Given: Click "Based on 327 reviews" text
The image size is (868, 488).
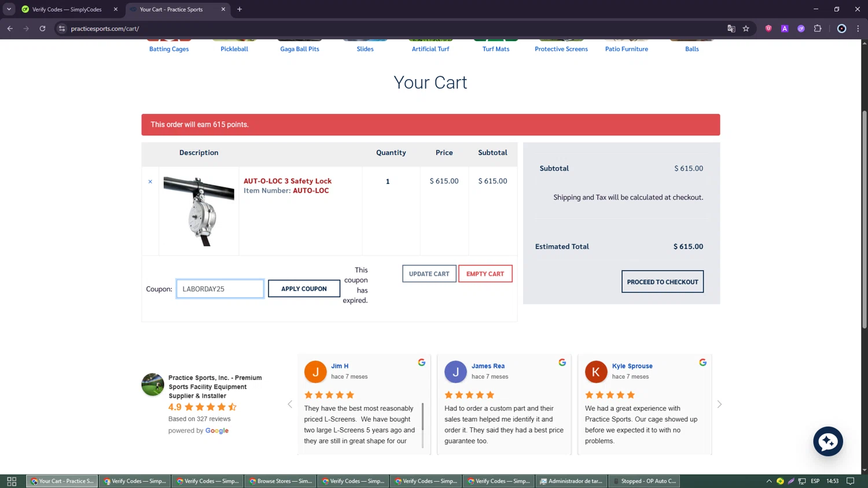Looking at the screenshot, I should click(200, 419).
